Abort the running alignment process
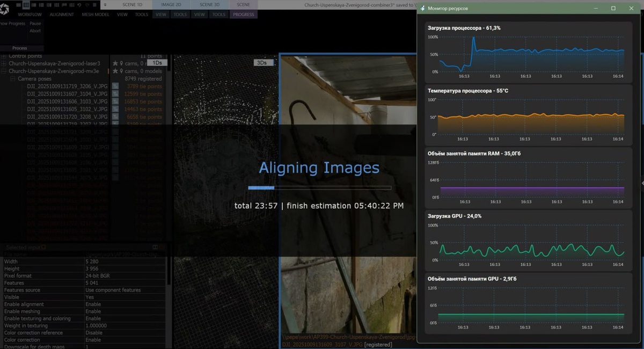Screen dimensions: 644x349 (x=35, y=31)
